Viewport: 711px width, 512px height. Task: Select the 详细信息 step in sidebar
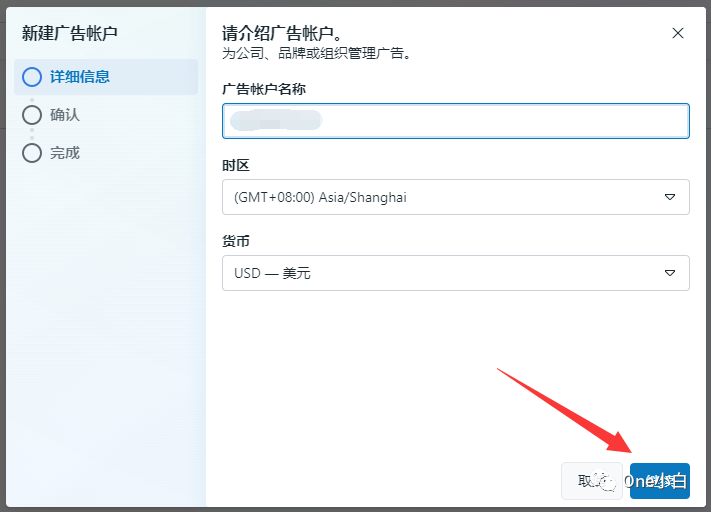tap(106, 77)
